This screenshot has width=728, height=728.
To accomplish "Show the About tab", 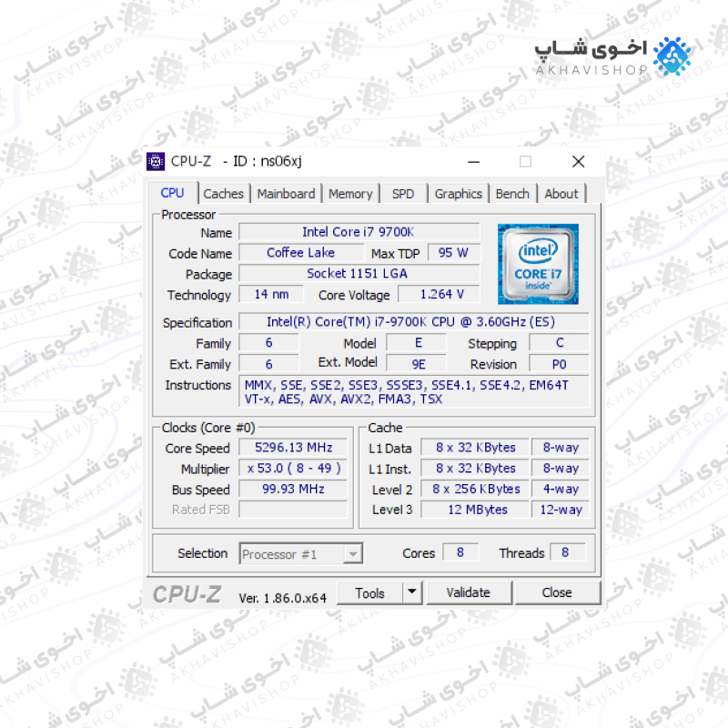I will click(x=561, y=194).
